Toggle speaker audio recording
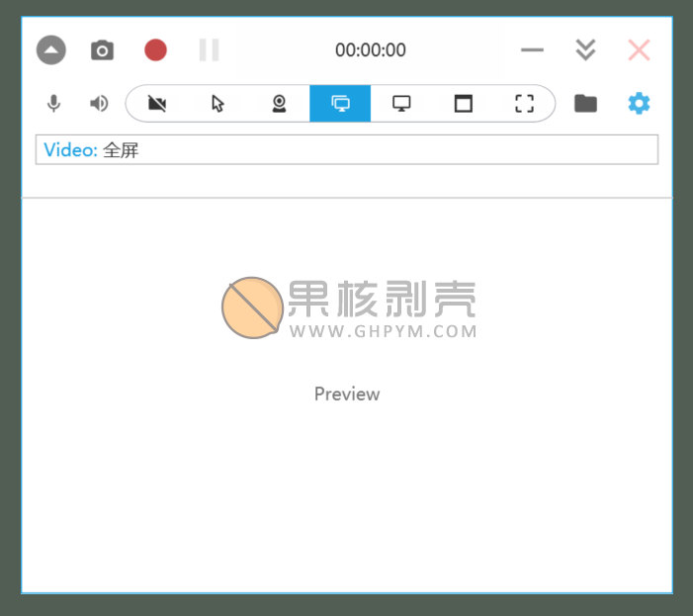The width and height of the screenshot is (693, 616). coord(99,104)
